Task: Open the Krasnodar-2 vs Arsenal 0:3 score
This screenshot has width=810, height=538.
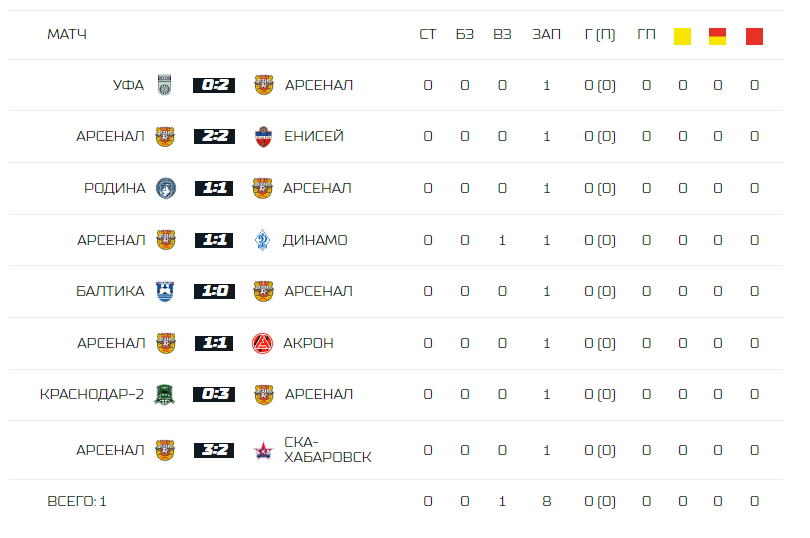Action: 214,394
